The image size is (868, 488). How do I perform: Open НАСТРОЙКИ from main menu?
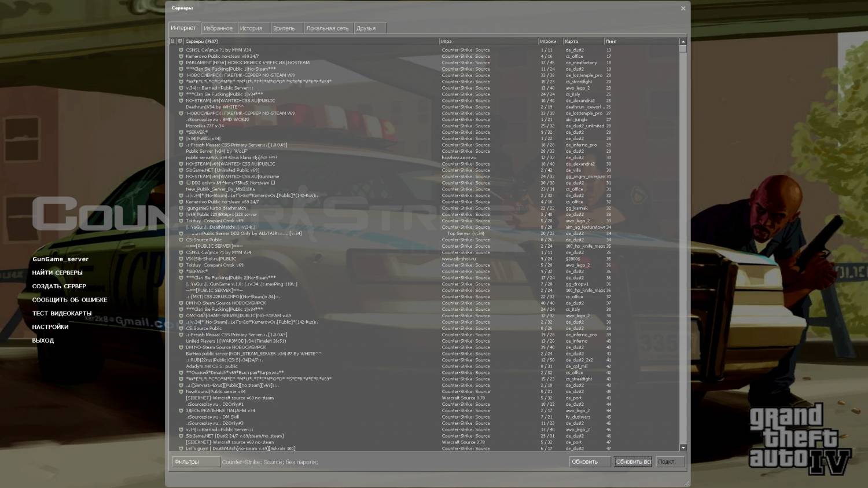50,327
